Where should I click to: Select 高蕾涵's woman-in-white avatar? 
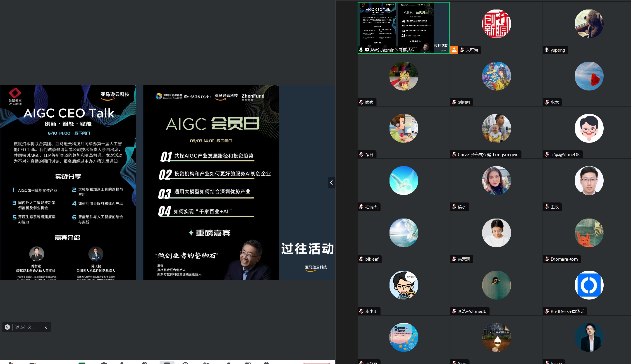coord(496,233)
